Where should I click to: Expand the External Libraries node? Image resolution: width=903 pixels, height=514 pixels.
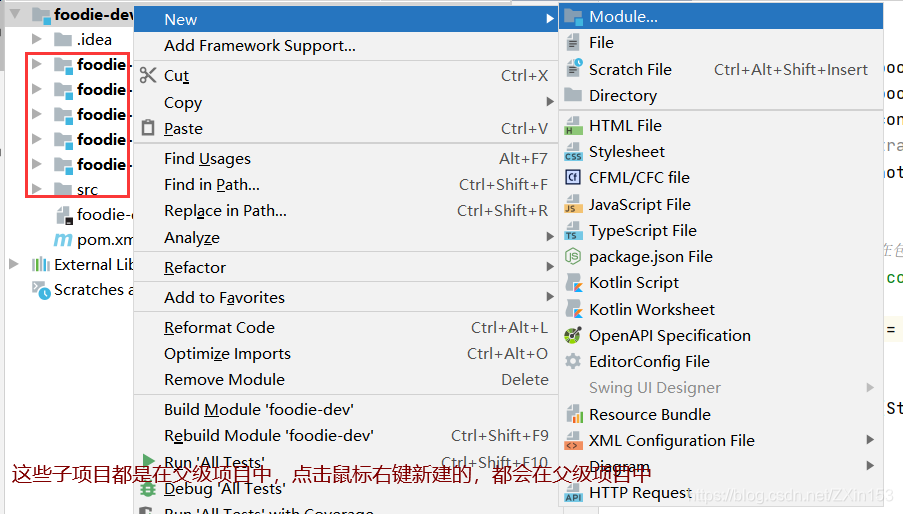[14, 264]
